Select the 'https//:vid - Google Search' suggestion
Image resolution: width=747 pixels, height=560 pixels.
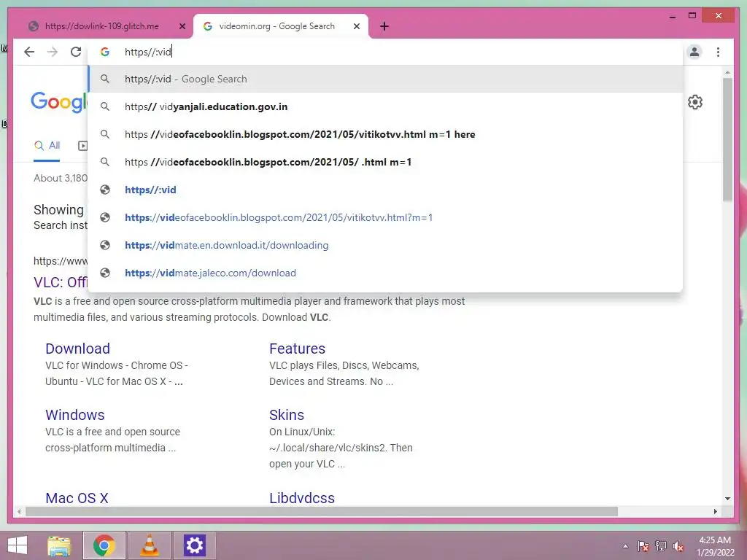pos(385,79)
